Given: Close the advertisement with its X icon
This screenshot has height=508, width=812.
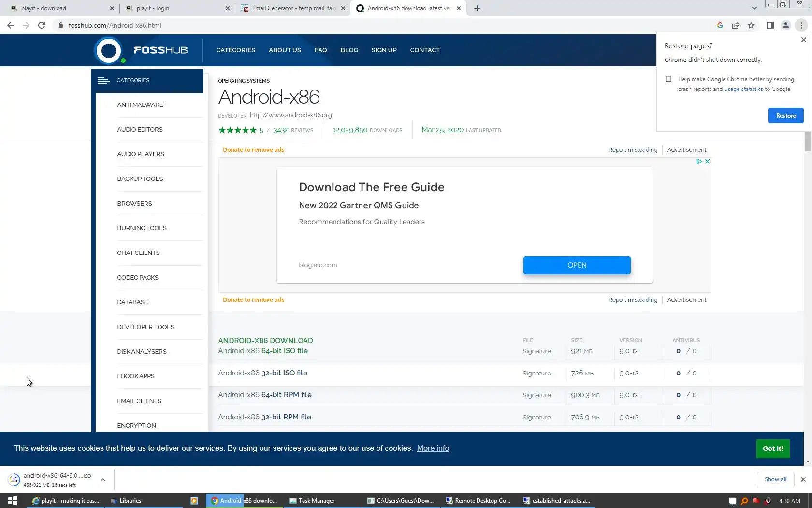Looking at the screenshot, I should tap(707, 162).
